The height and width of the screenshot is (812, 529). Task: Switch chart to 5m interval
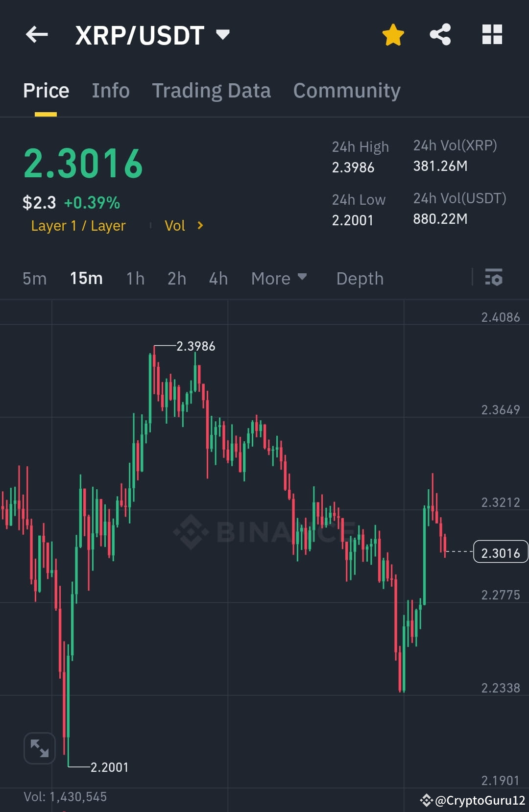(34, 278)
